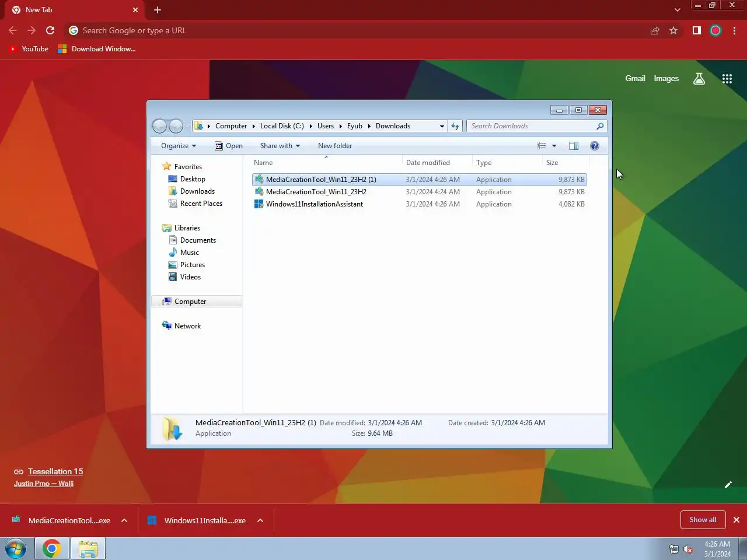This screenshot has height=560, width=747.
Task: Click Chrome's forward navigation arrow
Action: [x=32, y=30]
